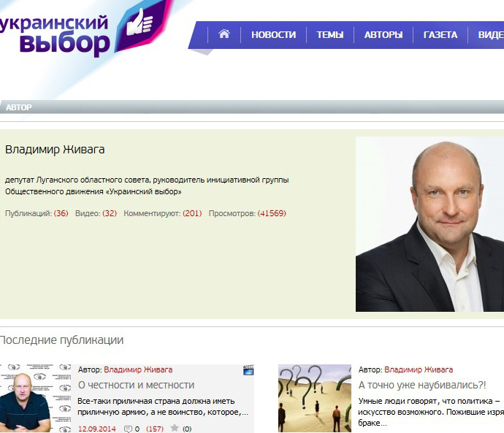This screenshot has height=433, width=504.
Task: Open article 'О честности и местности'
Action: pos(136,385)
